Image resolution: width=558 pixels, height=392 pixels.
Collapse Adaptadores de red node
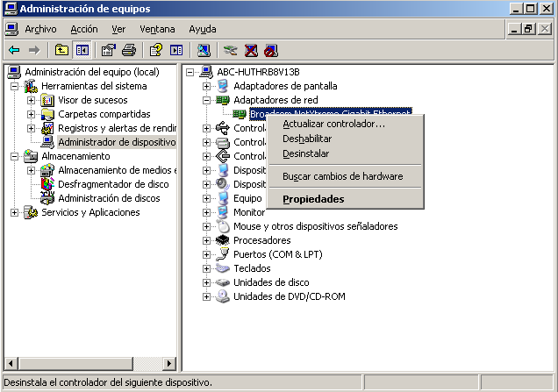tap(206, 100)
